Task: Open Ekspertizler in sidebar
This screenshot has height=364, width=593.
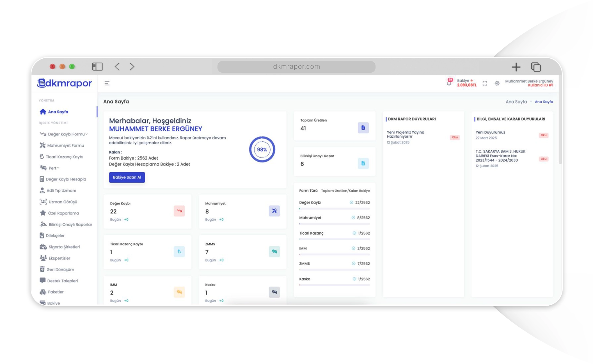Action: pos(55,258)
